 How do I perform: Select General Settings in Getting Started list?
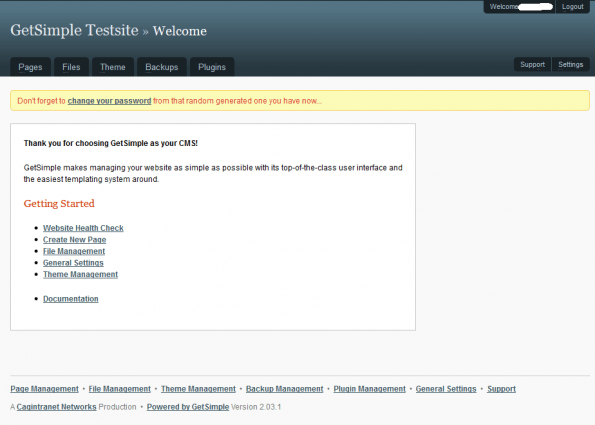pos(73,263)
